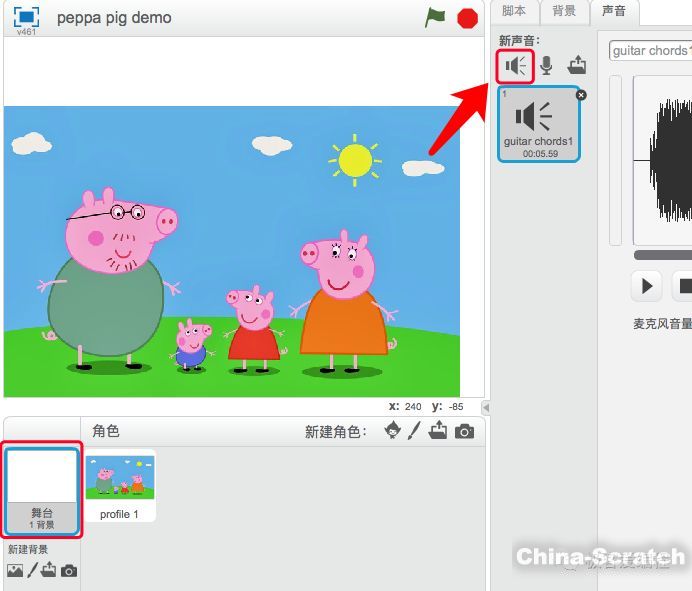Viewport: 692px width, 591px height.
Task: Enter presentation mode with the fullscreen icon
Action: pyautogui.click(x=26, y=17)
